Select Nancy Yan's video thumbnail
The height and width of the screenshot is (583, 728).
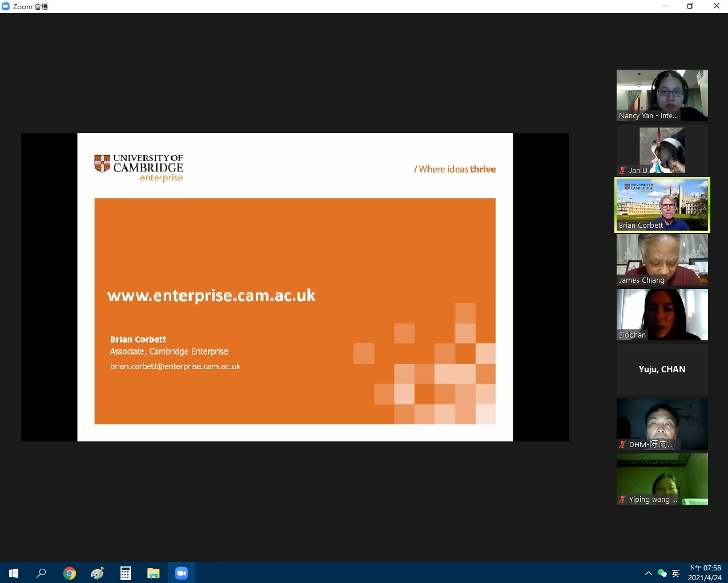pyautogui.click(x=662, y=95)
